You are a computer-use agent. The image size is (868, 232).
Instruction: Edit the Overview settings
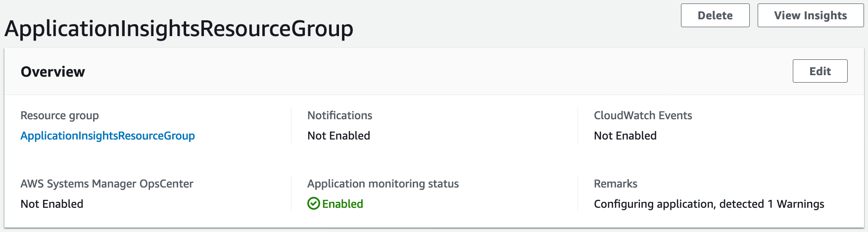point(820,71)
